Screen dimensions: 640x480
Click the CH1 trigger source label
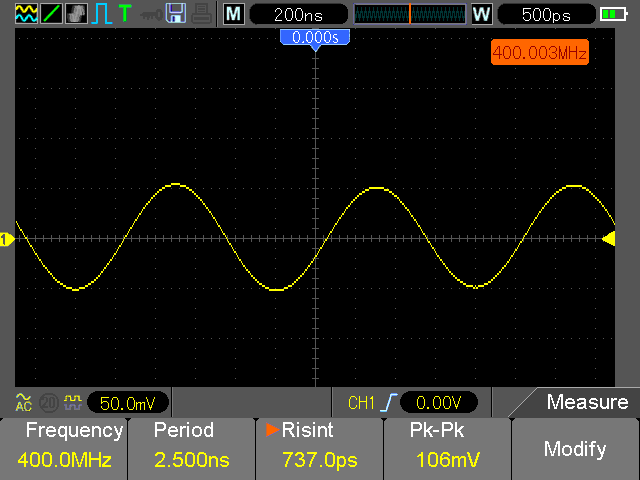361,403
